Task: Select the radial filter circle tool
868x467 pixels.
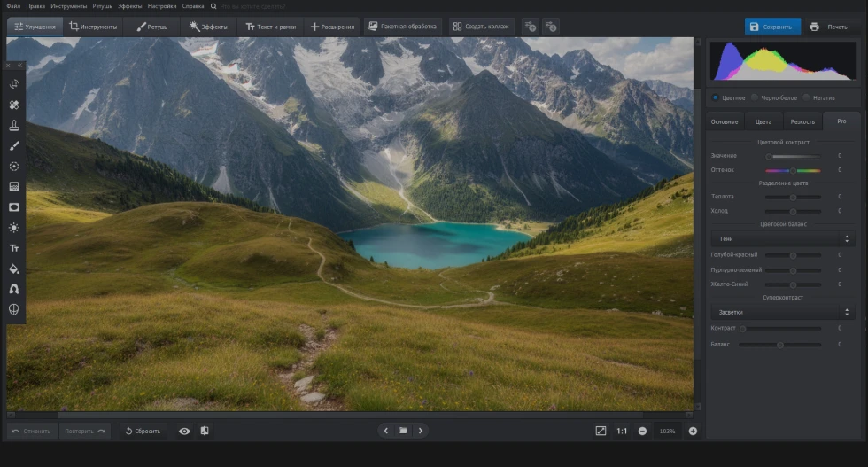Action: click(x=14, y=167)
